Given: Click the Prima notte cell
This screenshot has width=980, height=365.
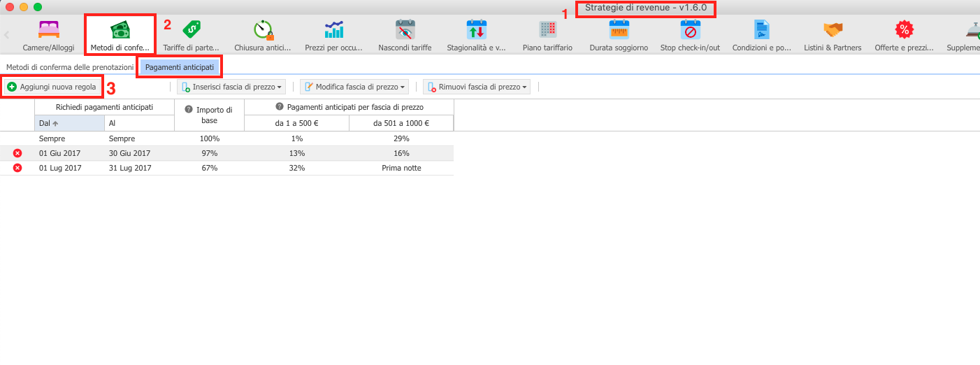Looking at the screenshot, I should (x=401, y=168).
